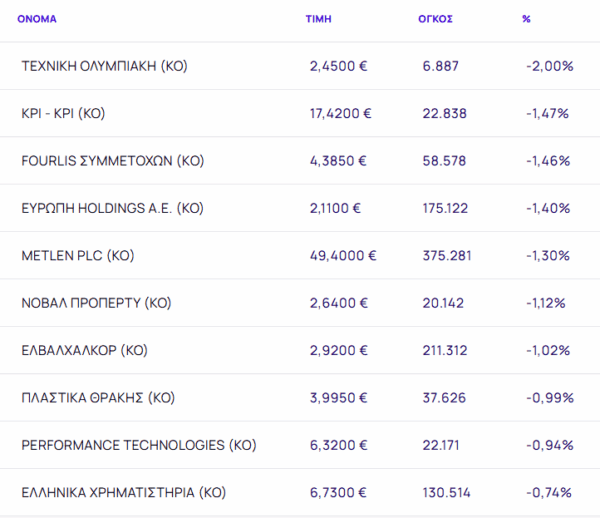Click price 17,4200 €
Viewport: 600px width, 518px height.
click(341, 114)
